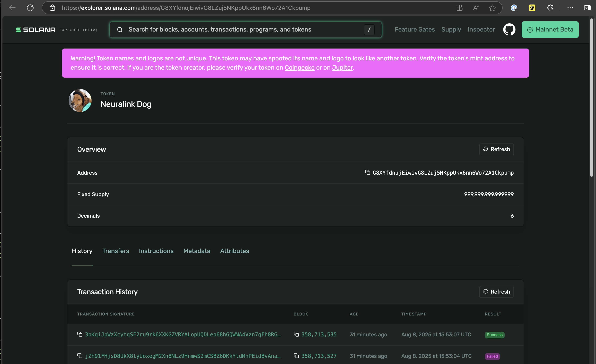Open the Coingecko link in warning
This screenshot has height=364, width=596.
tap(299, 68)
